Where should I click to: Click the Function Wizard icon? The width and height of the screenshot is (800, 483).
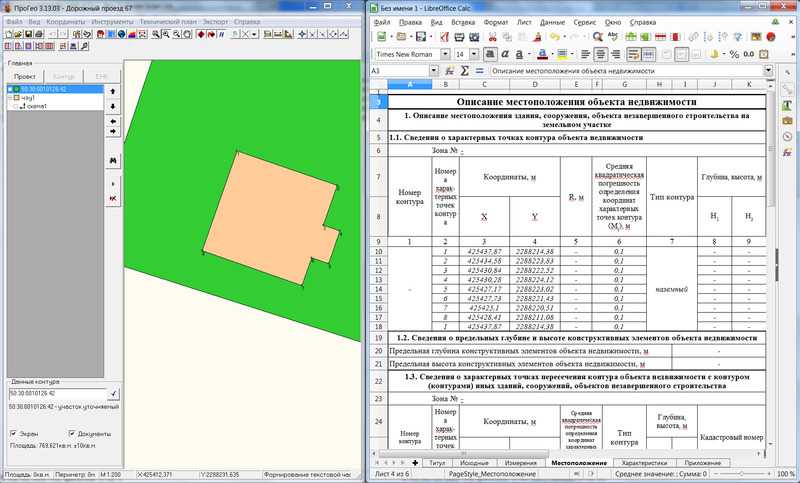451,71
